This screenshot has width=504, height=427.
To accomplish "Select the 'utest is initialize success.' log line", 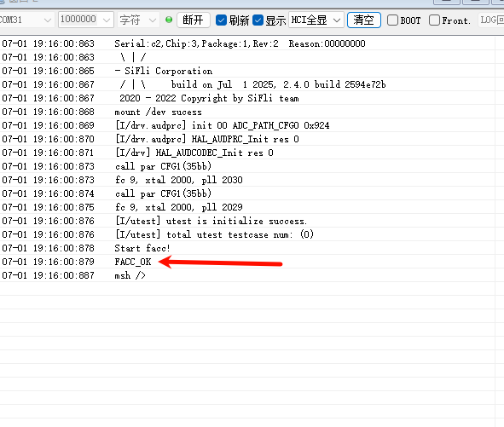I will (x=211, y=221).
